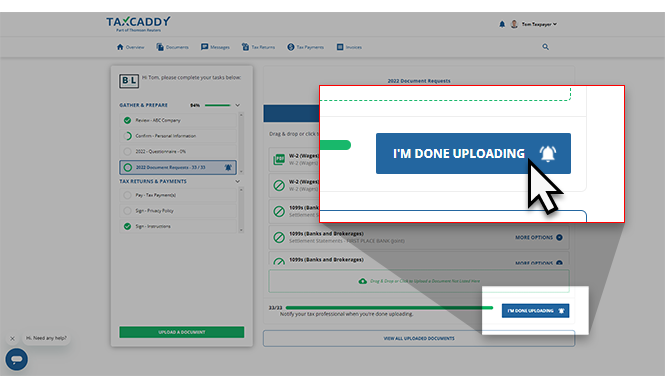Select the 2022 Questionnaire task circle
The image size is (665, 376).
127,151
